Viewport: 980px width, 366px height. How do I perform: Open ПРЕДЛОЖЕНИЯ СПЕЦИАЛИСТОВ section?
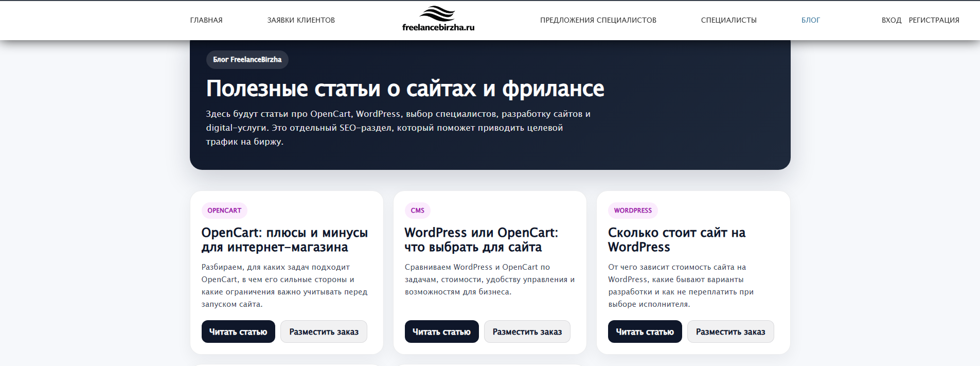point(598,20)
